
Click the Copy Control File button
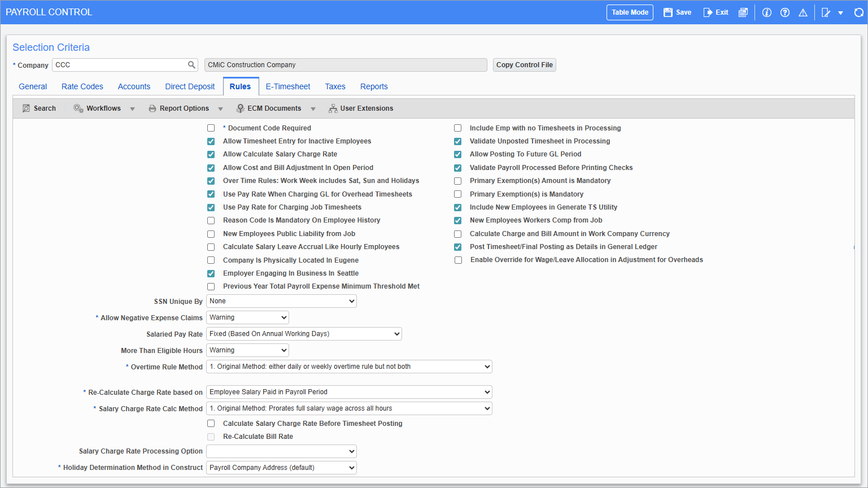click(x=524, y=64)
